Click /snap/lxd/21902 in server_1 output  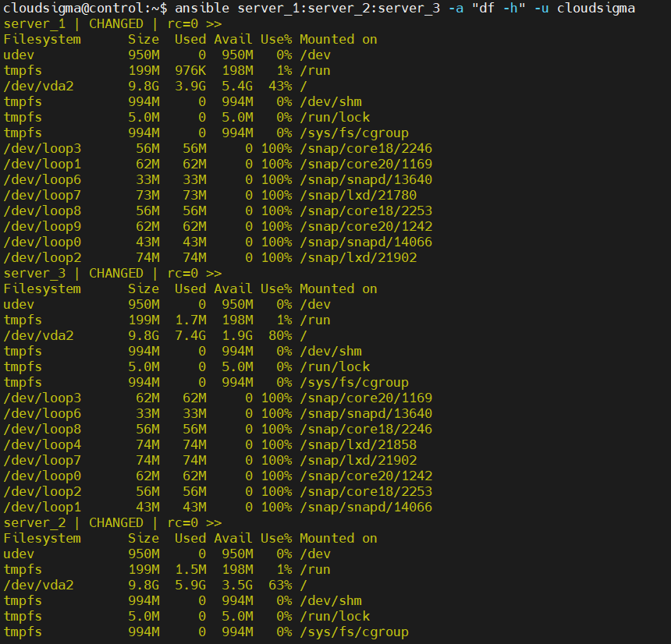coord(358,258)
